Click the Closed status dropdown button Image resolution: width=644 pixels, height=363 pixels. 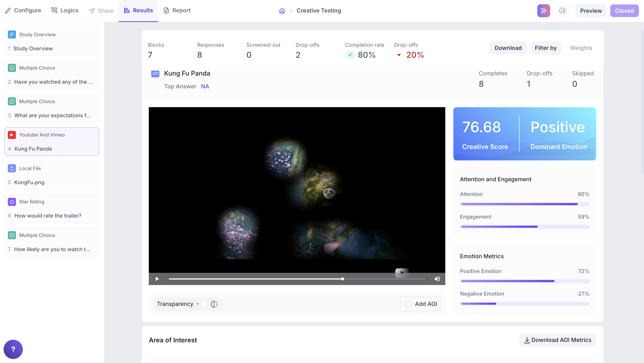coord(624,11)
